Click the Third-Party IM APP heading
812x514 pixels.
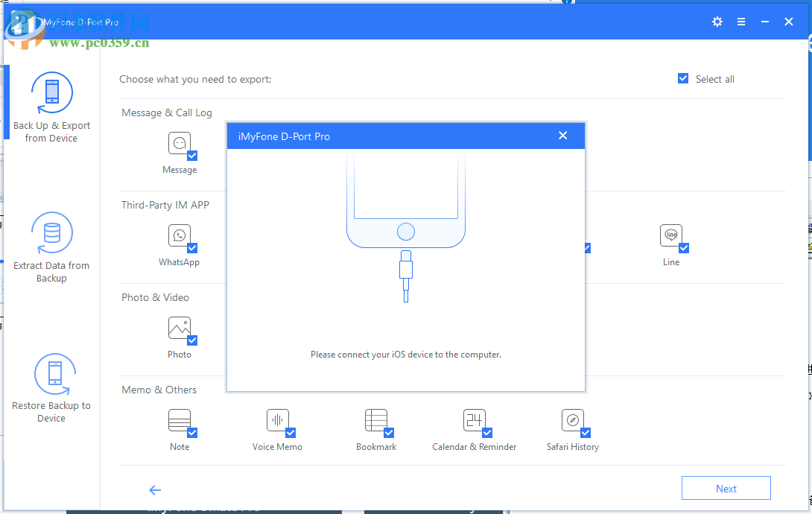coord(165,205)
